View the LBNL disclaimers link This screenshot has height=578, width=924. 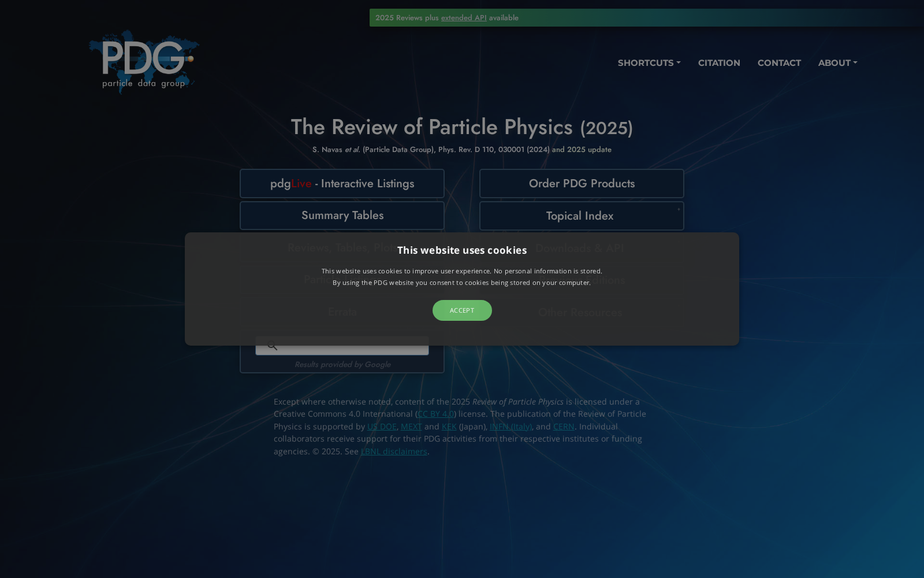(394, 451)
